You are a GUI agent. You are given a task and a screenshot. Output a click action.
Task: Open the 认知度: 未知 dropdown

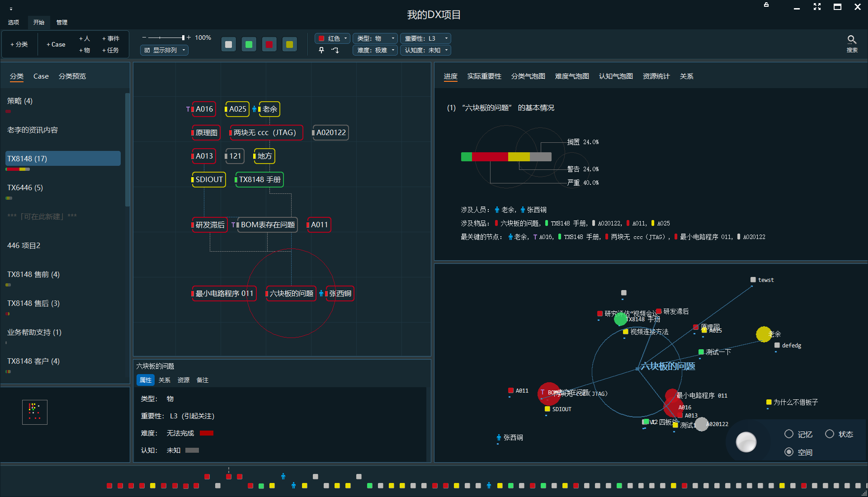(x=425, y=50)
